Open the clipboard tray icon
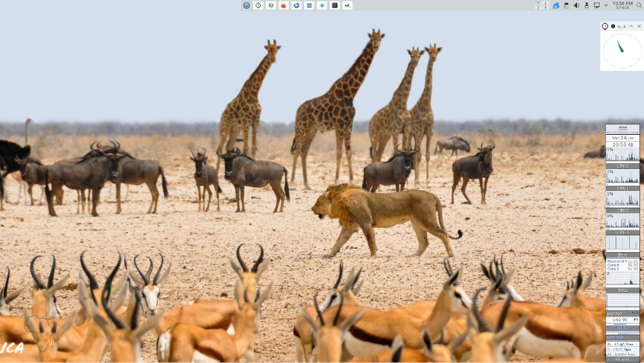Viewport: 644px width, 363px height. click(x=566, y=5)
